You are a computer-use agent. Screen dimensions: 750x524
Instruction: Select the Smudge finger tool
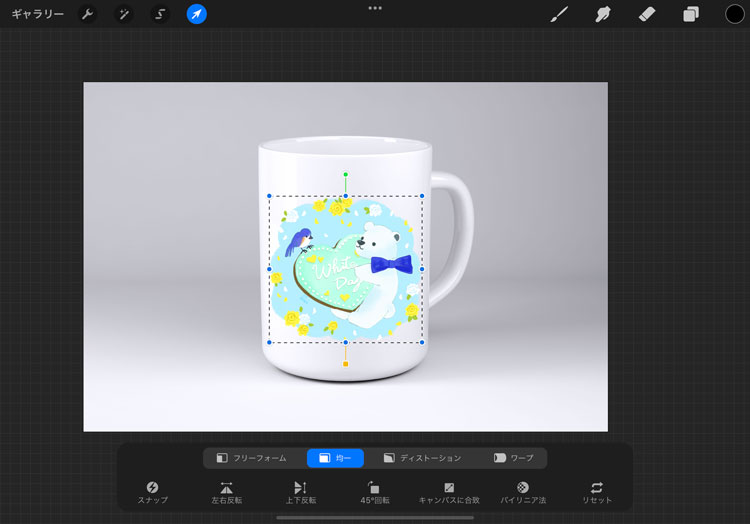tap(603, 14)
